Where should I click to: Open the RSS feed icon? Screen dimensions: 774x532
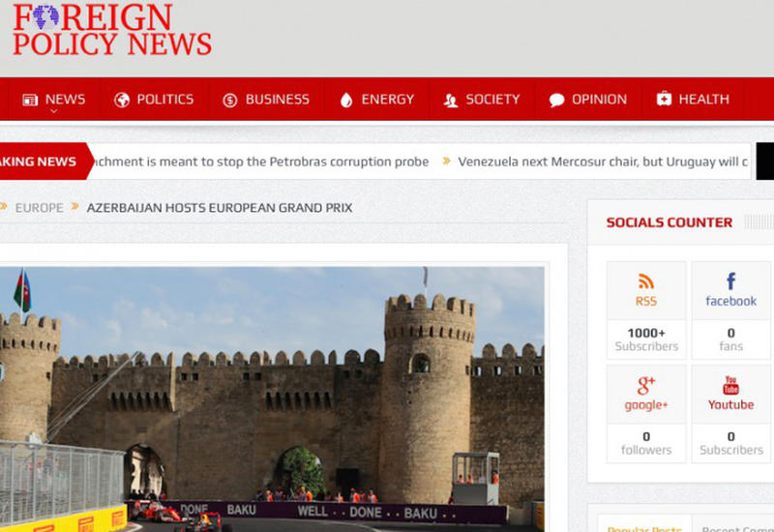point(646,281)
